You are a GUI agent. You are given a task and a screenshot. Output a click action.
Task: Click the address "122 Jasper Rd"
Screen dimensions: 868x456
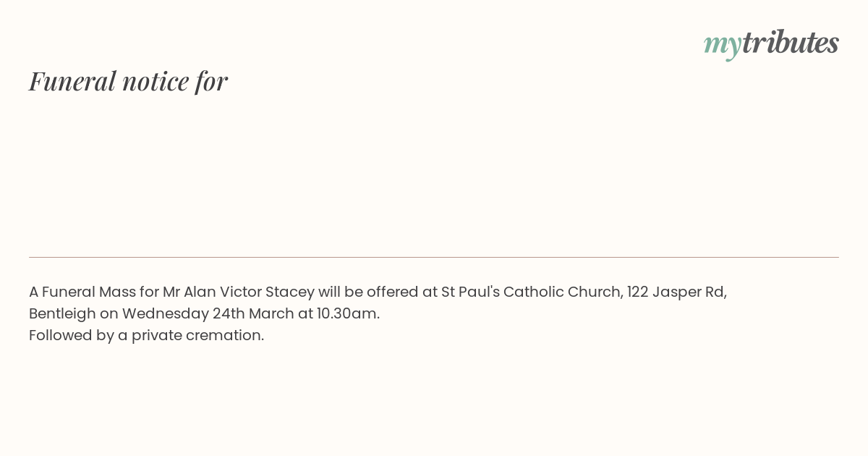(x=676, y=292)
